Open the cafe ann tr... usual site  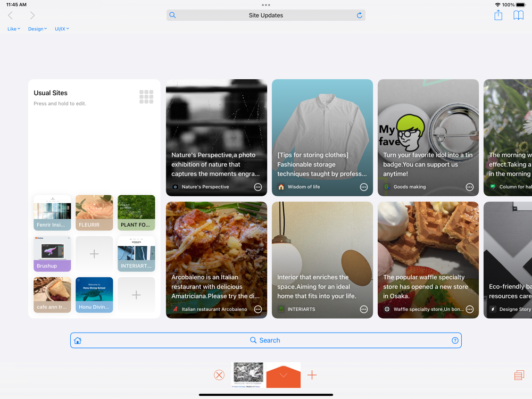[x=52, y=295]
